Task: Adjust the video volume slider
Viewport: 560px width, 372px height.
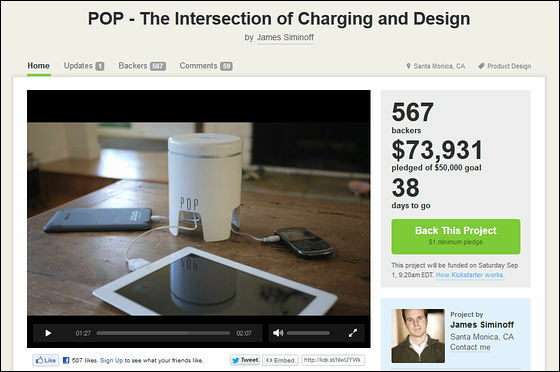Action: pos(308,333)
